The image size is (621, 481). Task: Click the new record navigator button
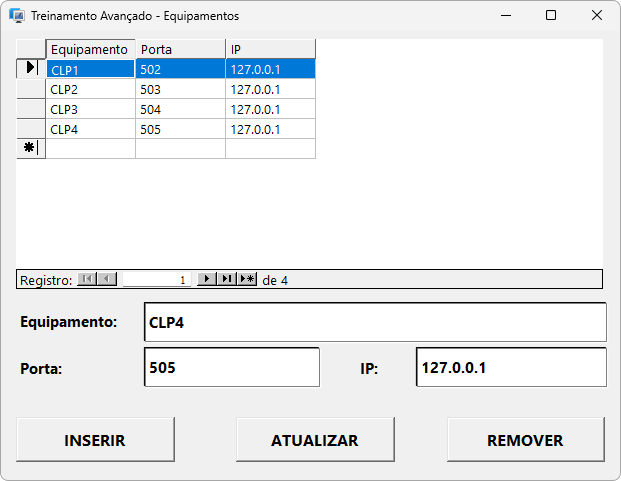[247, 280]
